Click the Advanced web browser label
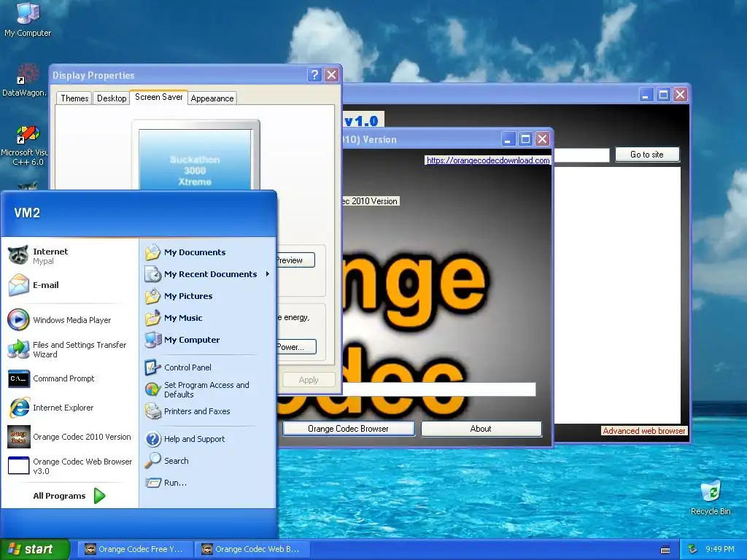This screenshot has width=747, height=560. click(643, 431)
